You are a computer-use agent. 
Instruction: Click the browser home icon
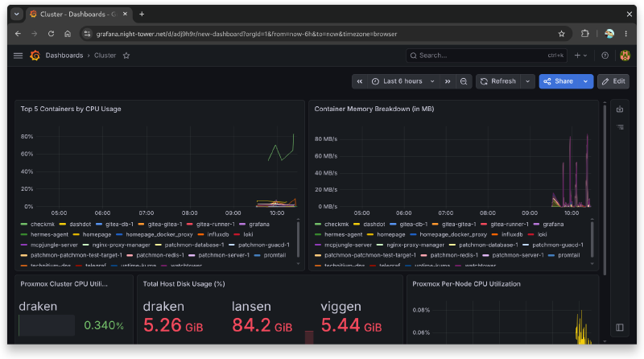click(68, 34)
